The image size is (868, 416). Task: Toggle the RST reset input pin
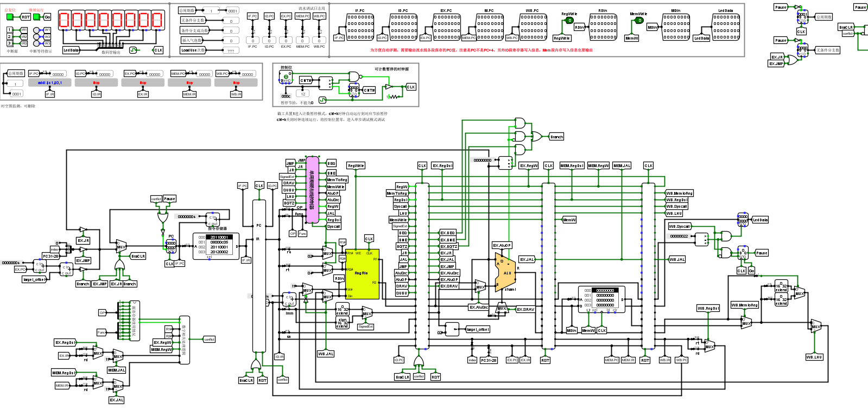10,17
